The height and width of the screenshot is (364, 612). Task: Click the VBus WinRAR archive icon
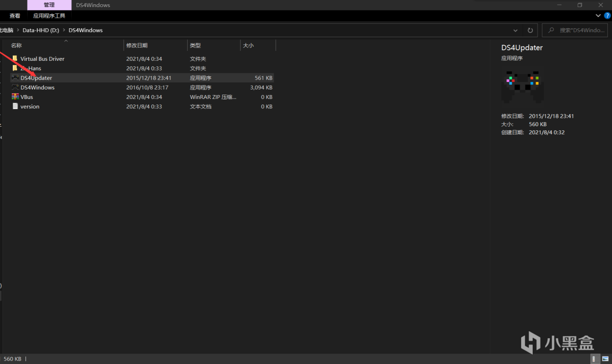coord(15,97)
